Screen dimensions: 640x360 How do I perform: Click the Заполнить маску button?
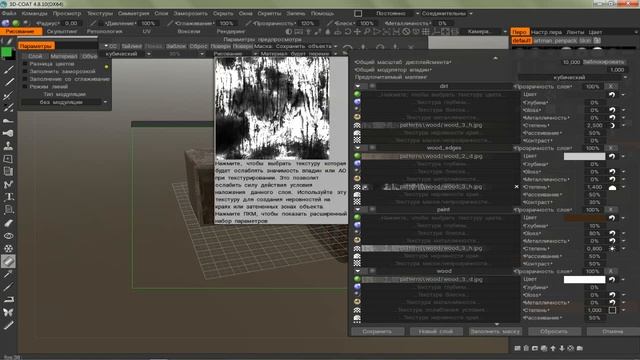pos(495,331)
